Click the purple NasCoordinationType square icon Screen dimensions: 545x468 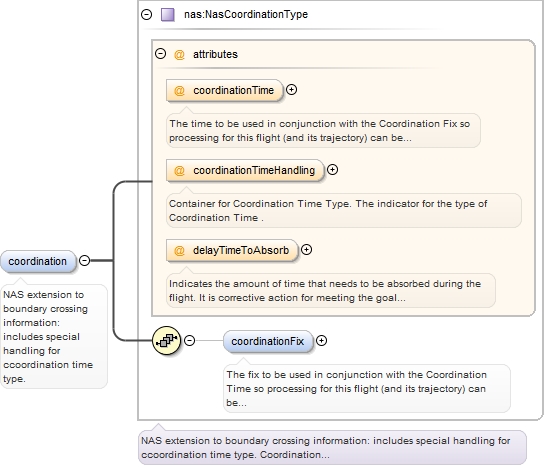click(168, 15)
